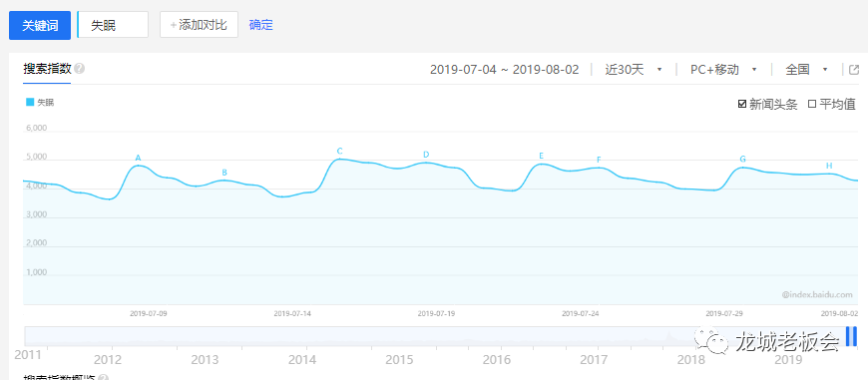Click the 确定 link

tap(260, 25)
